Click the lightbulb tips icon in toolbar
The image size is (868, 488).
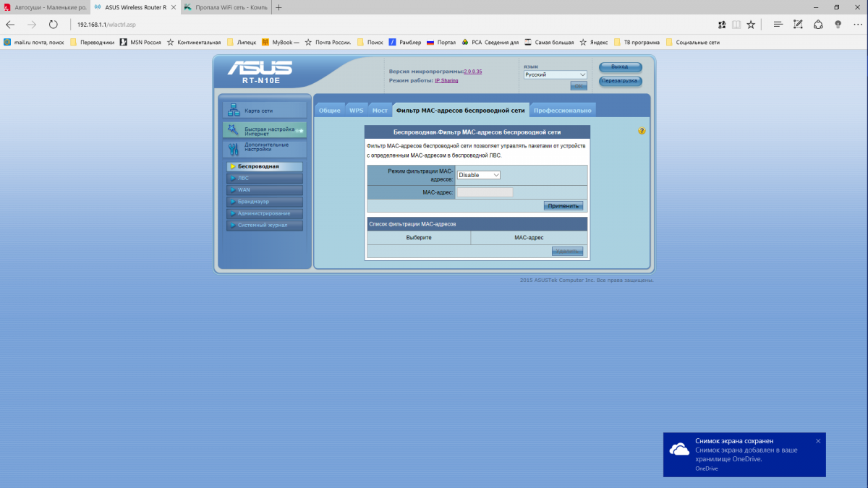coord(838,24)
